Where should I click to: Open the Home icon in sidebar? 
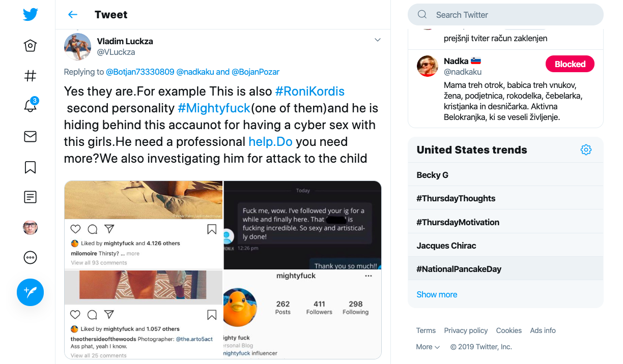coord(31,46)
